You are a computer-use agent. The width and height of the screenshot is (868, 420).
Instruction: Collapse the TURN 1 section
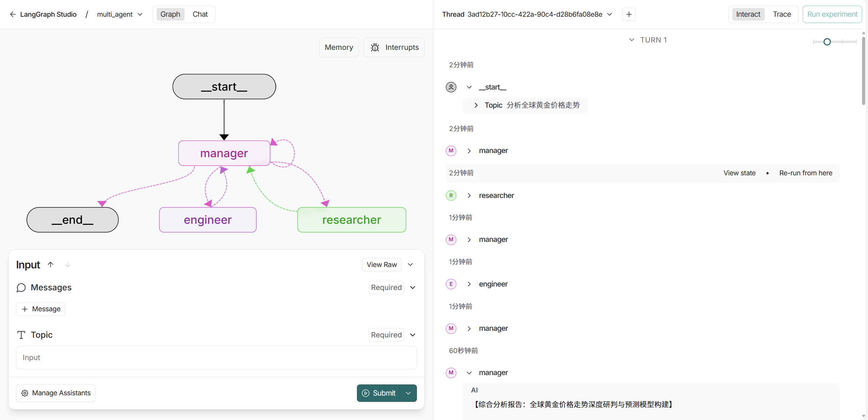[x=631, y=40]
